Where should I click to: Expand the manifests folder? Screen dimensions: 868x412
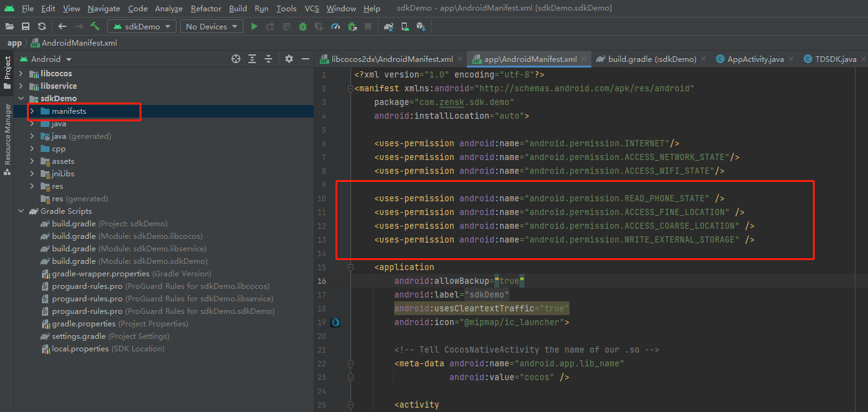coord(32,111)
